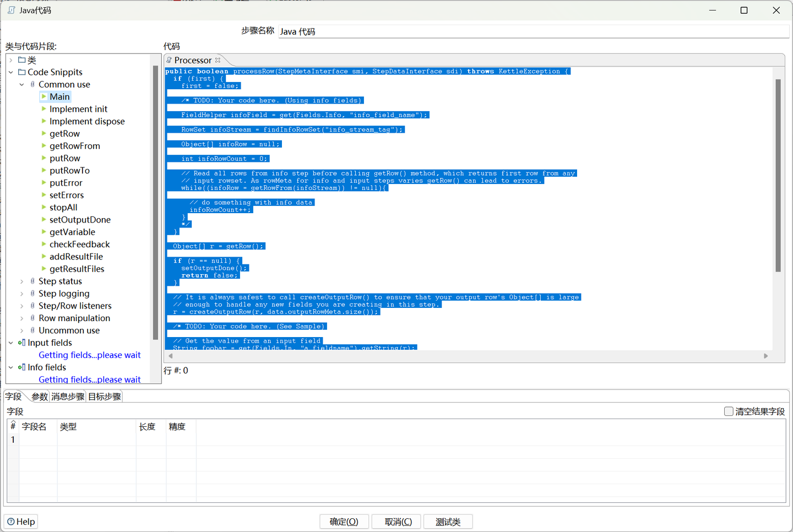Screen dimensions: 793x532
Task: Enable the 清空结果字段 checkbox
Action: point(729,411)
